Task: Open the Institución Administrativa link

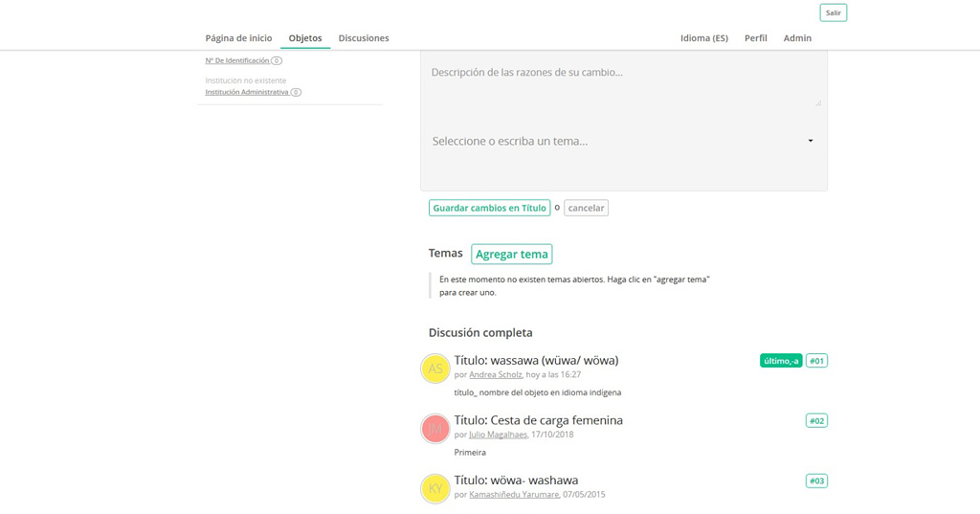Action: pos(247,92)
